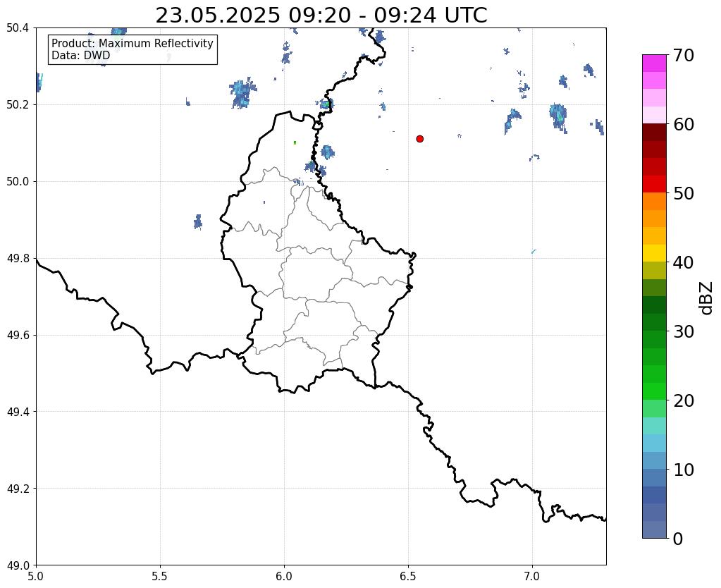Click the plot title date and time
The height and width of the screenshot is (588, 721).
tap(321, 16)
